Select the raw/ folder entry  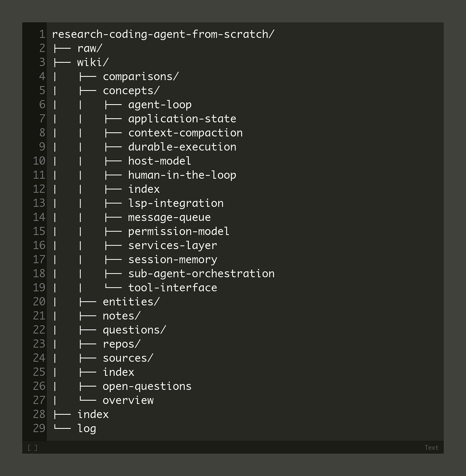(90, 48)
